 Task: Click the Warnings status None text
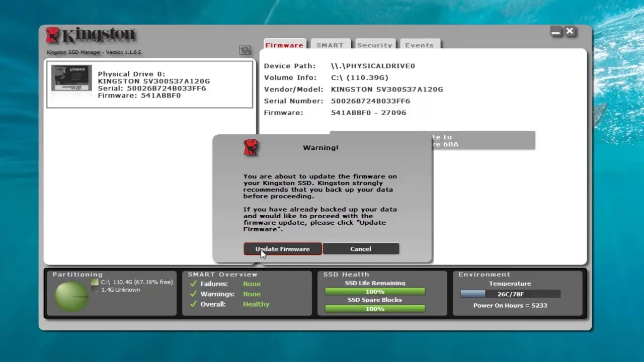[x=252, y=294]
